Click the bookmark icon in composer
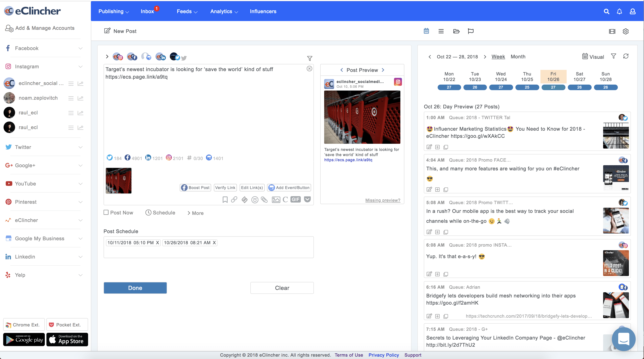 pos(225,200)
